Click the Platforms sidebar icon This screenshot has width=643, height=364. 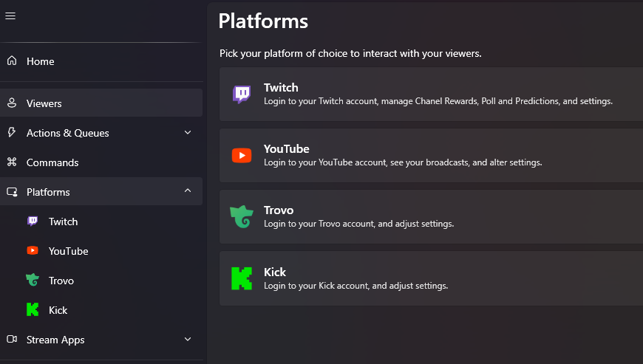[12, 192]
